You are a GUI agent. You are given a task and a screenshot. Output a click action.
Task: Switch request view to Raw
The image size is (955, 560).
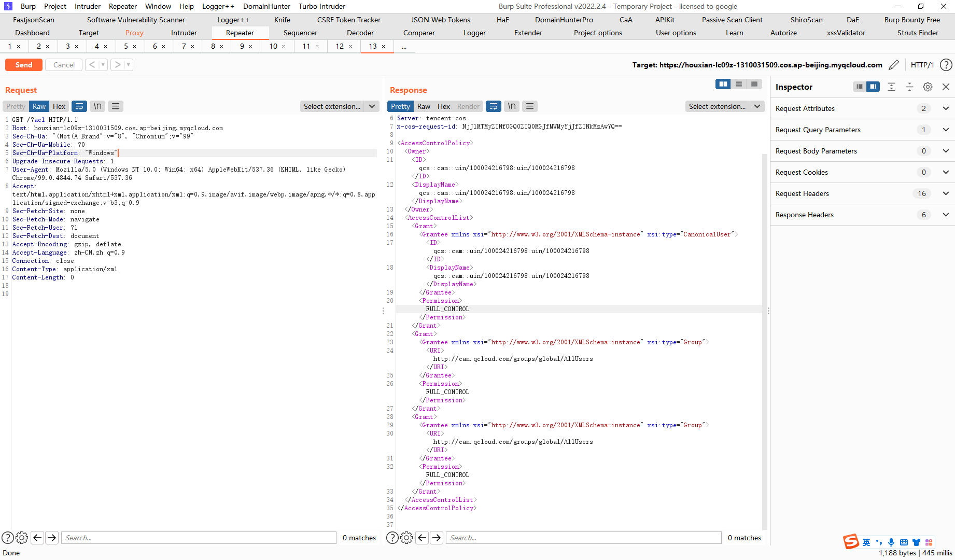(39, 106)
